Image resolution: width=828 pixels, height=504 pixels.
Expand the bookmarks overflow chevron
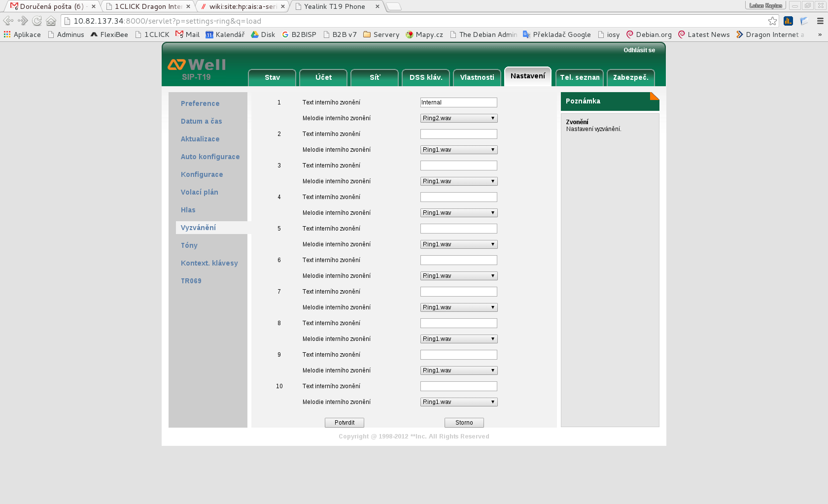tap(820, 34)
